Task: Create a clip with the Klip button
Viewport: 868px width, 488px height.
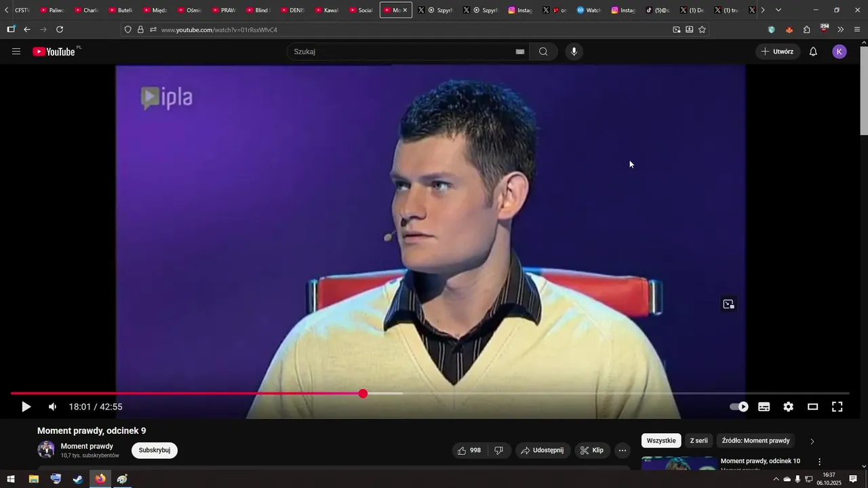Action: click(x=592, y=450)
